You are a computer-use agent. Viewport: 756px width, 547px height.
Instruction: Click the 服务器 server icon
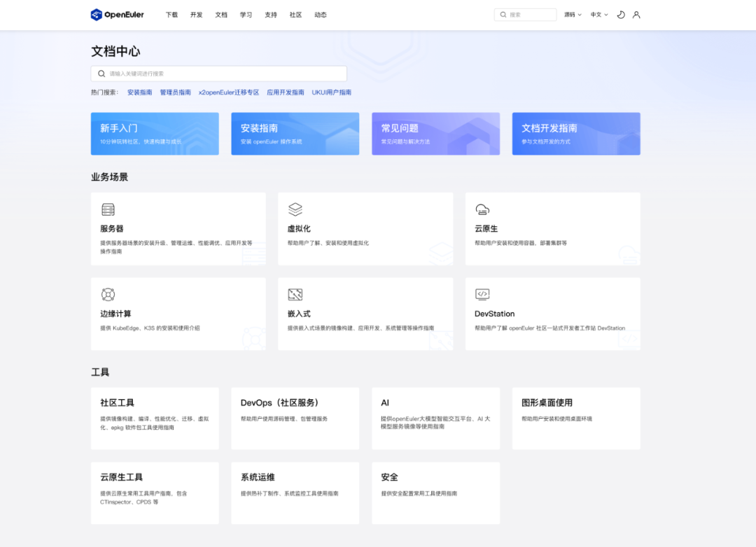tap(108, 210)
